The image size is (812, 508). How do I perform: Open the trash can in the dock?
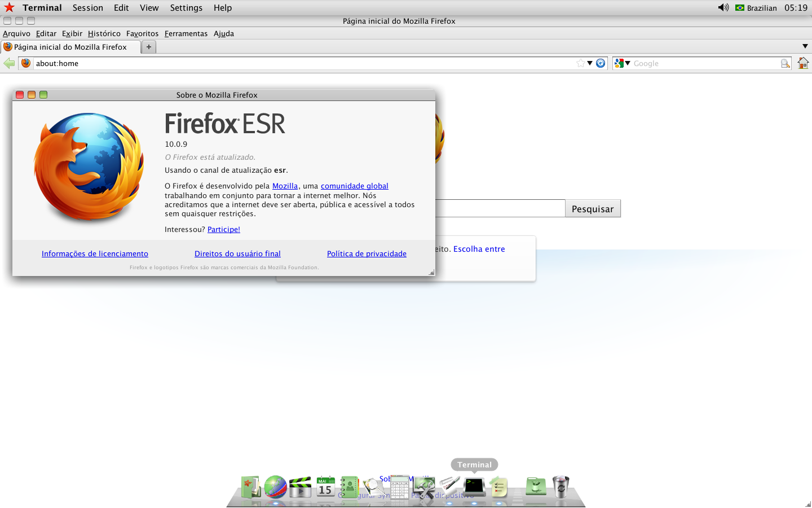[x=561, y=487]
